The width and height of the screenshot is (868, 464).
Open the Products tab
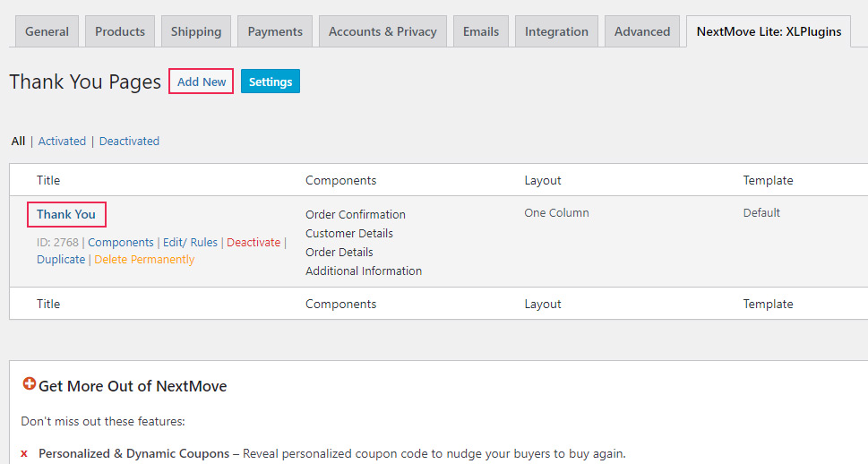[x=120, y=31]
